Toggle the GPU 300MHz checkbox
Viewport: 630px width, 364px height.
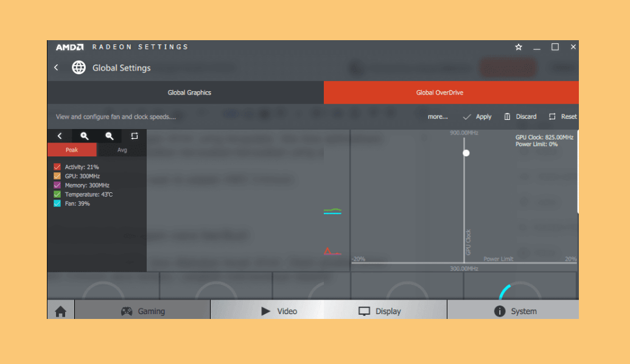[x=57, y=176]
